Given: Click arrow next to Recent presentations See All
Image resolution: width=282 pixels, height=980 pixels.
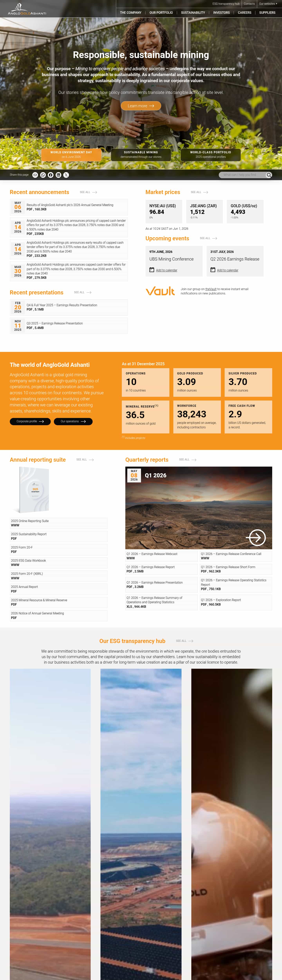Looking at the screenshot, I should pyautogui.click(x=89, y=292).
